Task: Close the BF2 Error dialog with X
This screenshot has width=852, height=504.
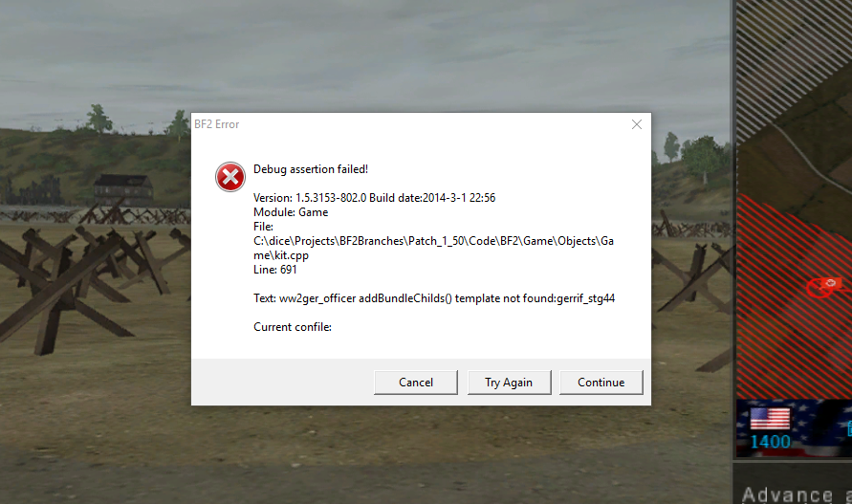Action: coord(637,124)
